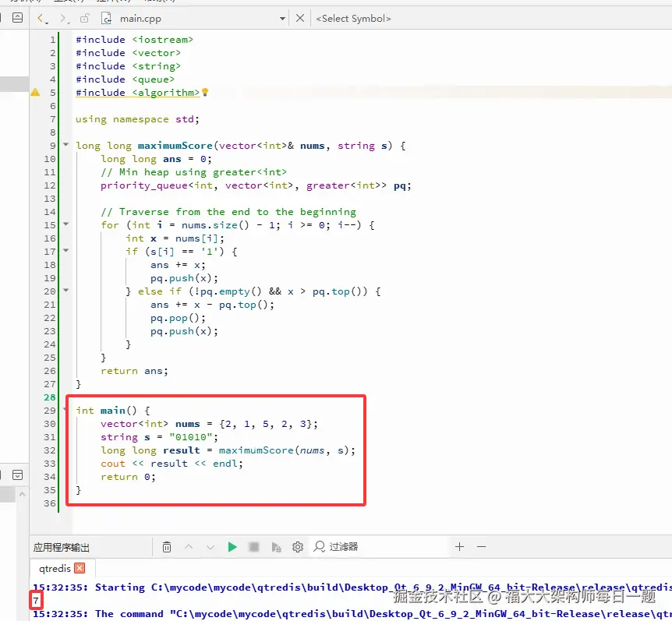The image size is (672, 621).
Task: Zoom out output text with minus icon
Action: (481, 547)
